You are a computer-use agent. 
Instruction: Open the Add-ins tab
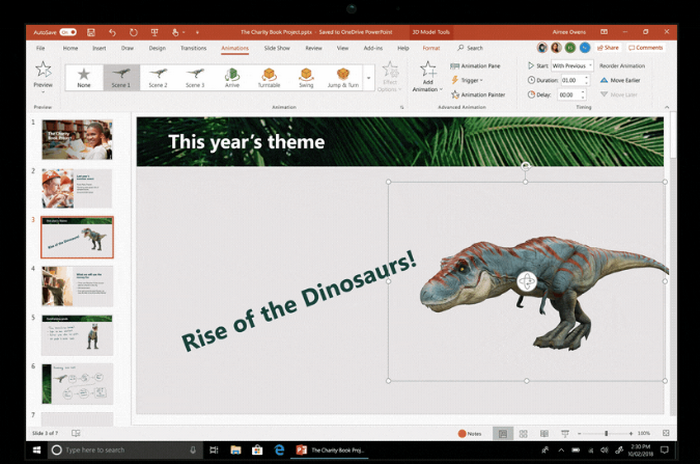click(373, 48)
